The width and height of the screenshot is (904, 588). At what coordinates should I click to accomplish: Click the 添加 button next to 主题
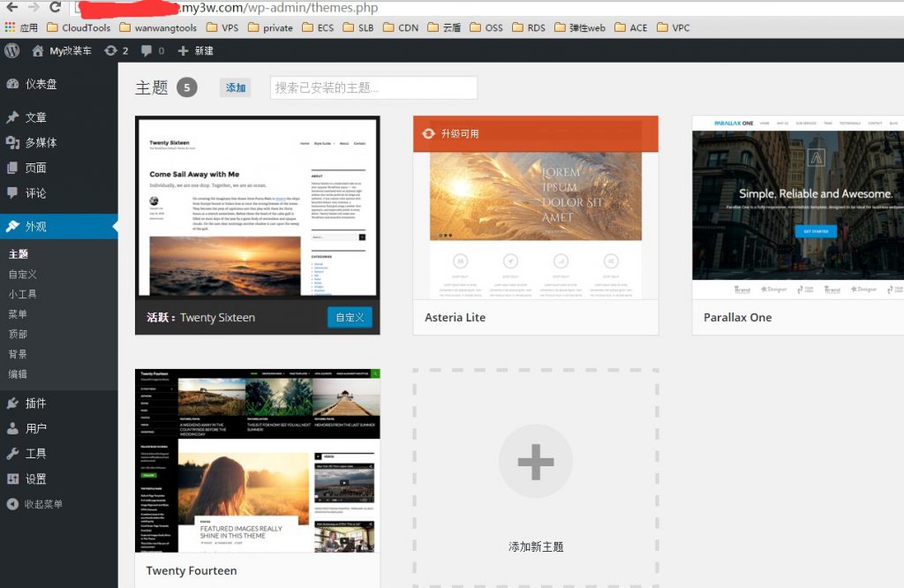pos(236,88)
